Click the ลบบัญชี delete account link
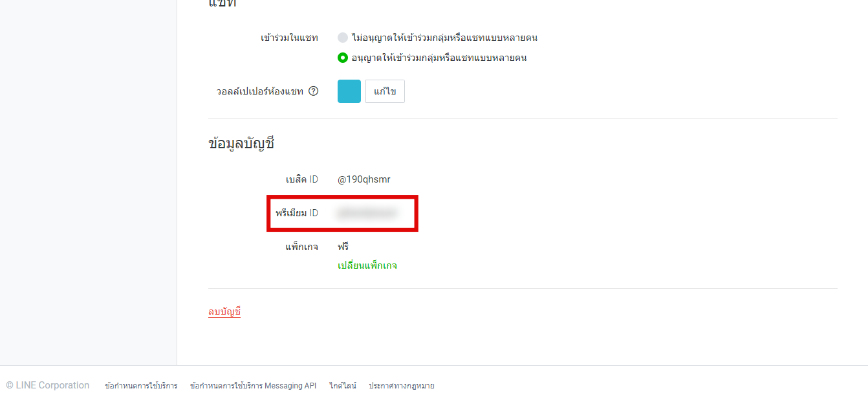The width and height of the screenshot is (868, 404). point(224,311)
